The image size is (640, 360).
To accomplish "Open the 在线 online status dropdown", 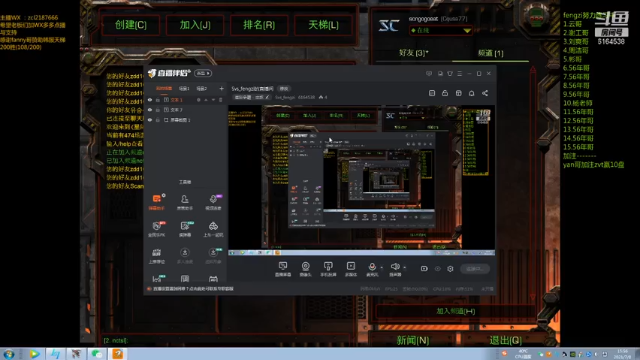I will point(441,30).
